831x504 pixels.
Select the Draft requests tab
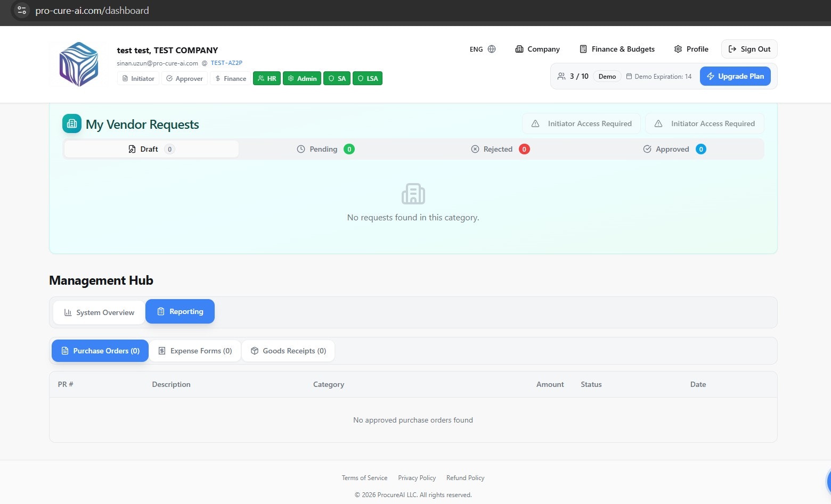coord(151,149)
